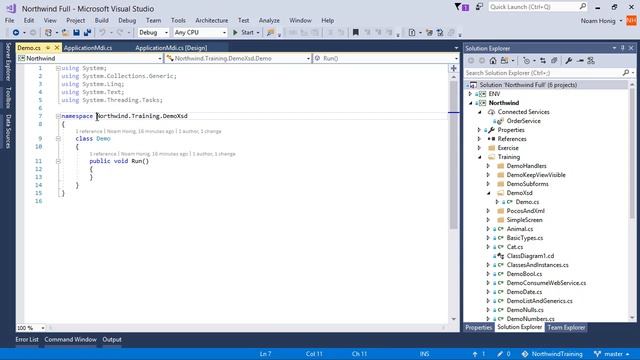Click 1 author, 1 change CodeLens above Run()
Viewport: 640px width, 360px height.
[214, 154]
